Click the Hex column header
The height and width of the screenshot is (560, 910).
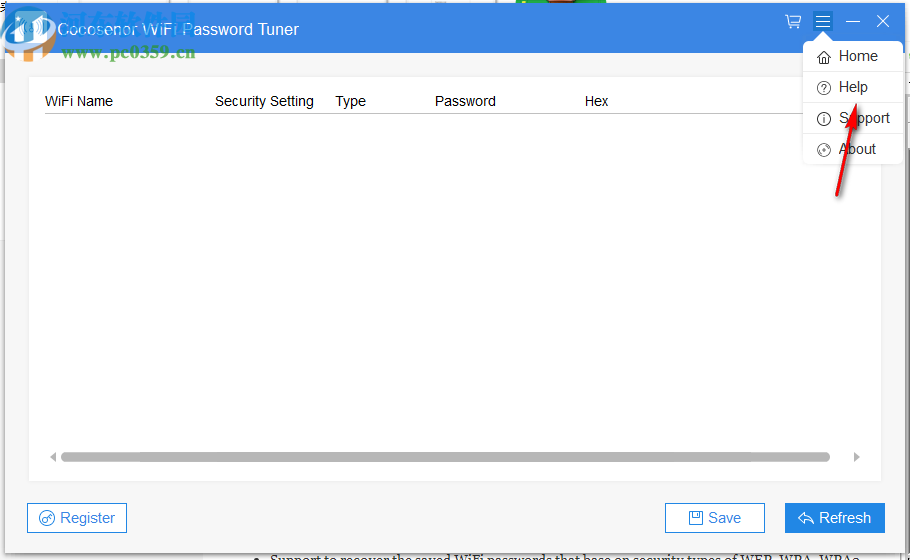tap(596, 101)
